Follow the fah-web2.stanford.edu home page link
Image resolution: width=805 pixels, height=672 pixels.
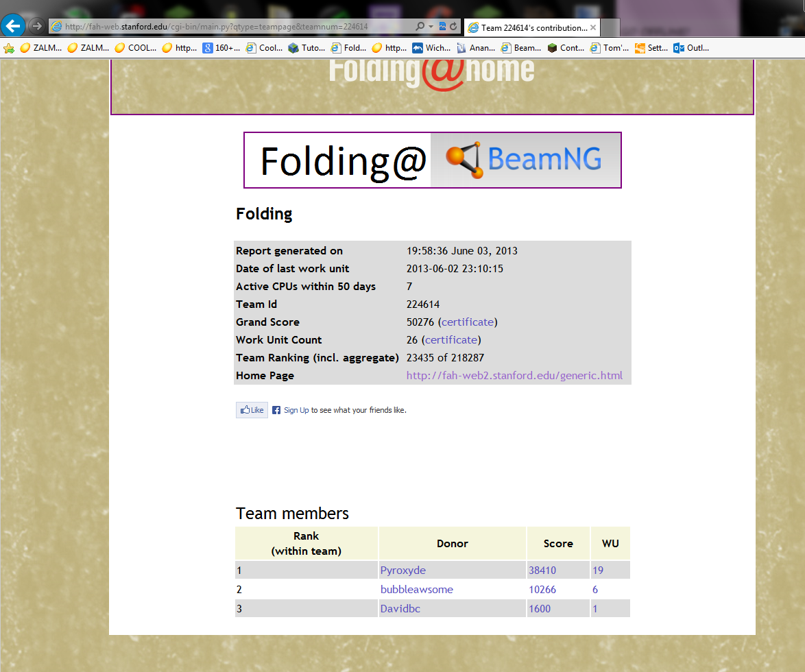(x=514, y=375)
